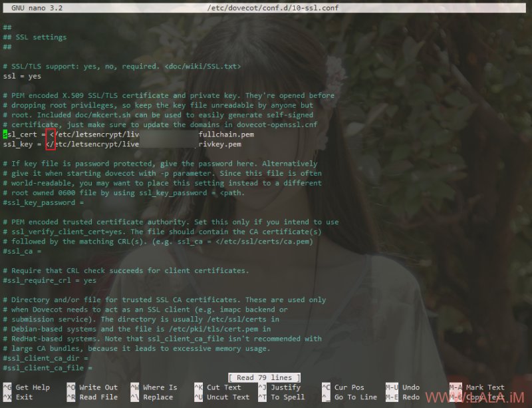Select the Replace shortcut label
The width and height of the screenshot is (532, 408).
(x=158, y=397)
